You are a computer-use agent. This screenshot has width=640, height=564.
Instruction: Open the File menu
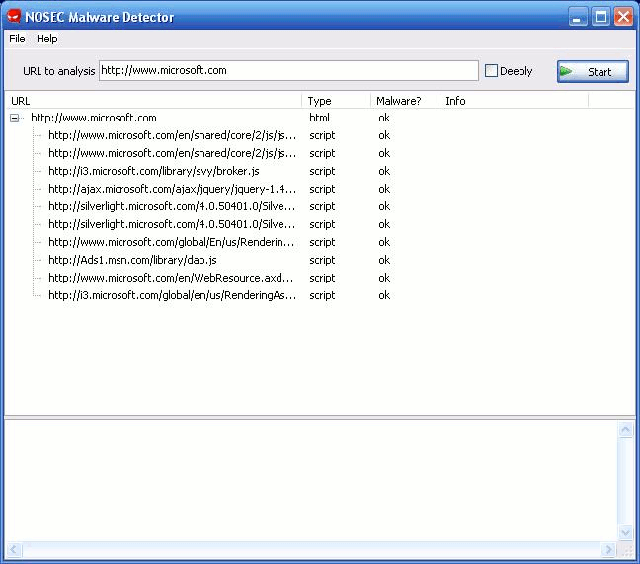[x=17, y=39]
